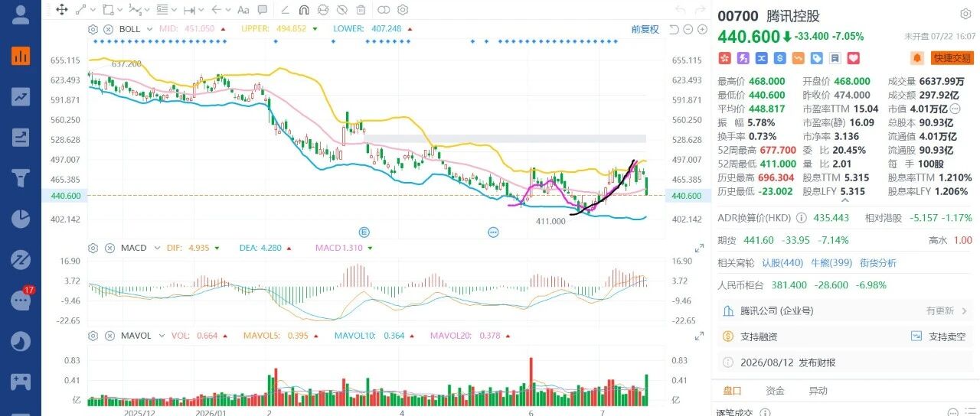Screen dimensions: 980x416
Task: Switch to the 异动 tab
Action: pyautogui.click(x=818, y=391)
